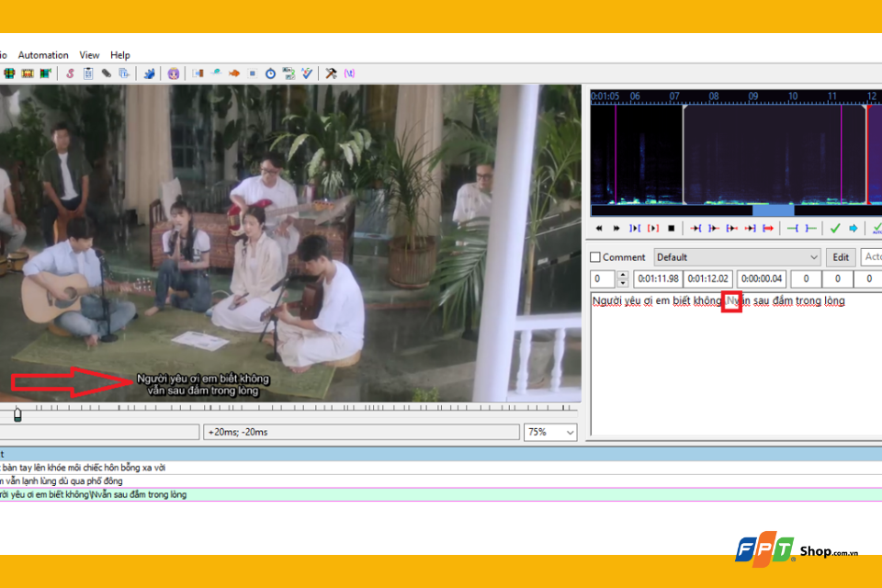Click the video seek slider handle

point(17,414)
